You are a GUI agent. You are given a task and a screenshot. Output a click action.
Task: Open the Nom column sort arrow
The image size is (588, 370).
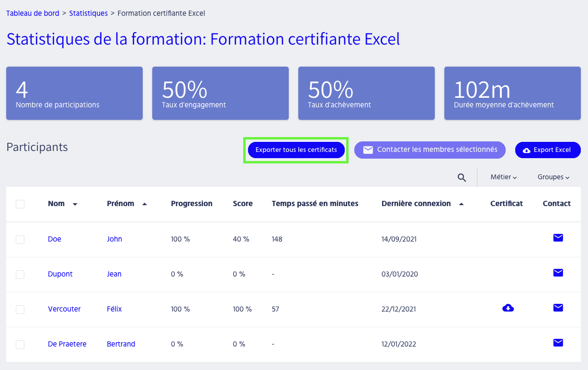(75, 204)
